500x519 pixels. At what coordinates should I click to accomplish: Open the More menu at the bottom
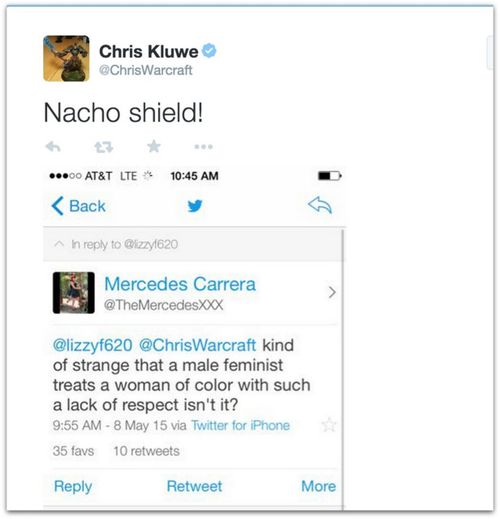pyautogui.click(x=318, y=486)
